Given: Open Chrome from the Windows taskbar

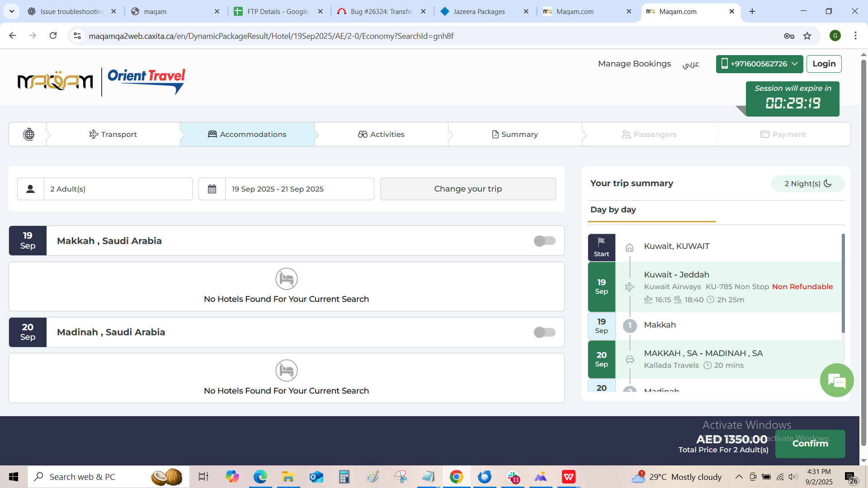Looking at the screenshot, I should coord(456,477).
